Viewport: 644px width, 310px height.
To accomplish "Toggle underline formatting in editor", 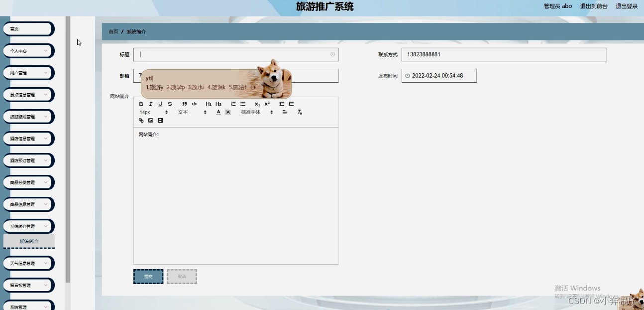I will tap(160, 104).
